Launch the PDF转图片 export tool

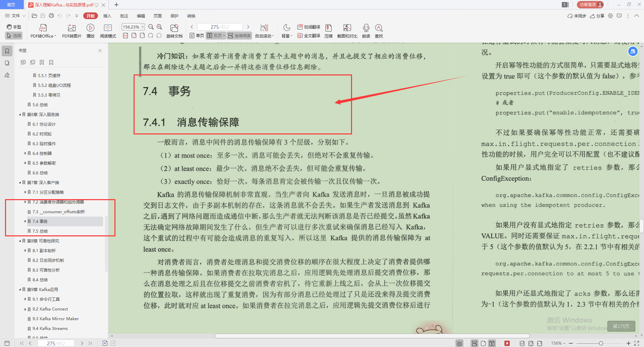tap(71, 31)
